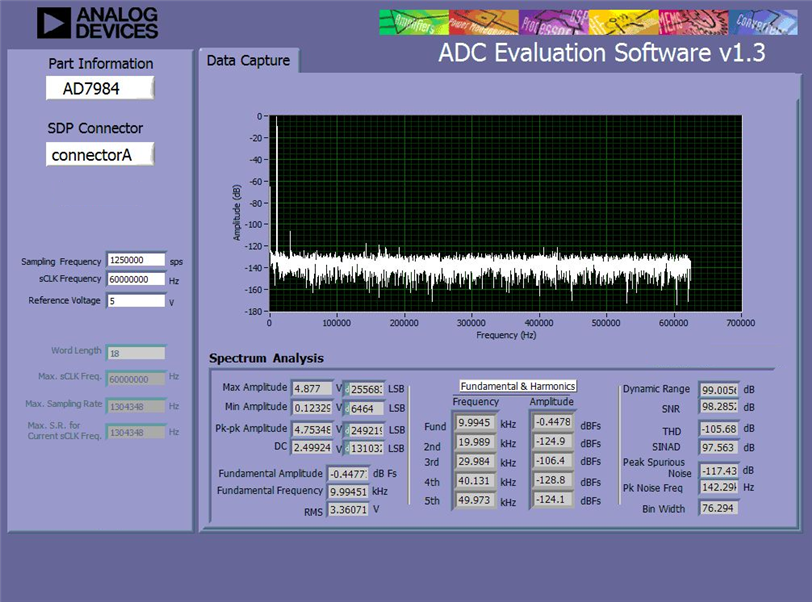Image resolution: width=812 pixels, height=602 pixels.
Task: Click the THD value field
Action: point(718,429)
